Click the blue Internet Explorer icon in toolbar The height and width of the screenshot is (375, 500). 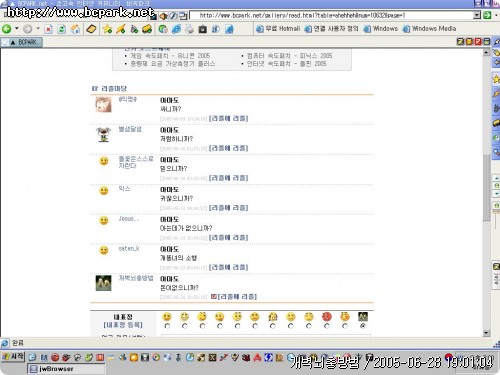pos(176,29)
